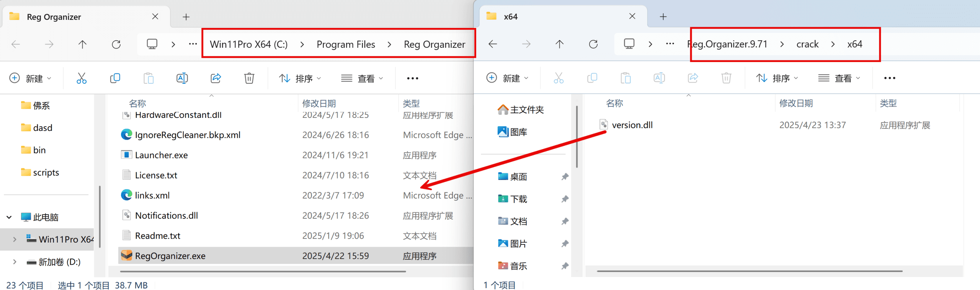The height and width of the screenshot is (290, 980).
Task: Open the 查看 view dropdown in left window
Action: (362, 78)
